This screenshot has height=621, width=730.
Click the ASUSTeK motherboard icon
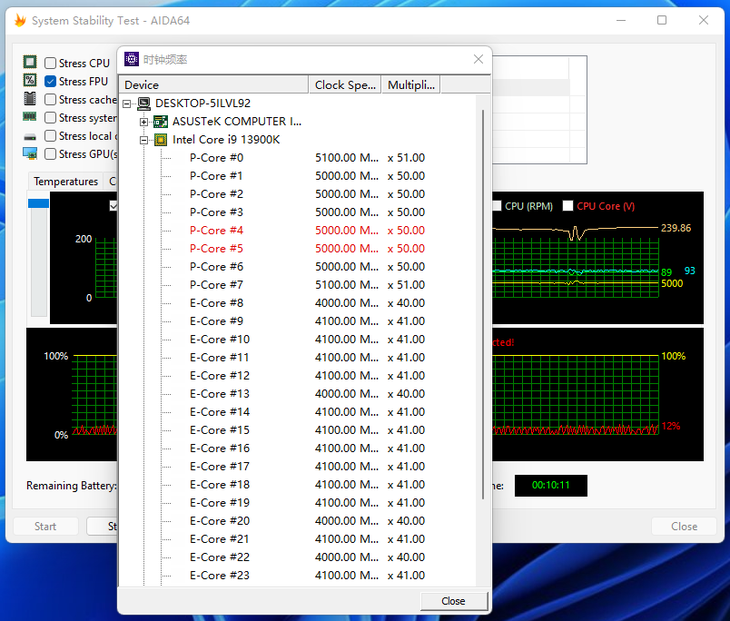(x=161, y=122)
